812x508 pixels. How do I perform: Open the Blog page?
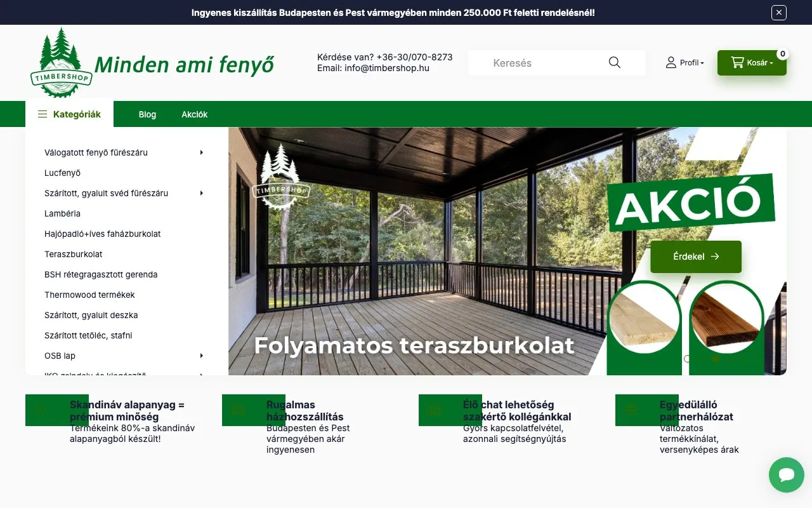tap(147, 114)
